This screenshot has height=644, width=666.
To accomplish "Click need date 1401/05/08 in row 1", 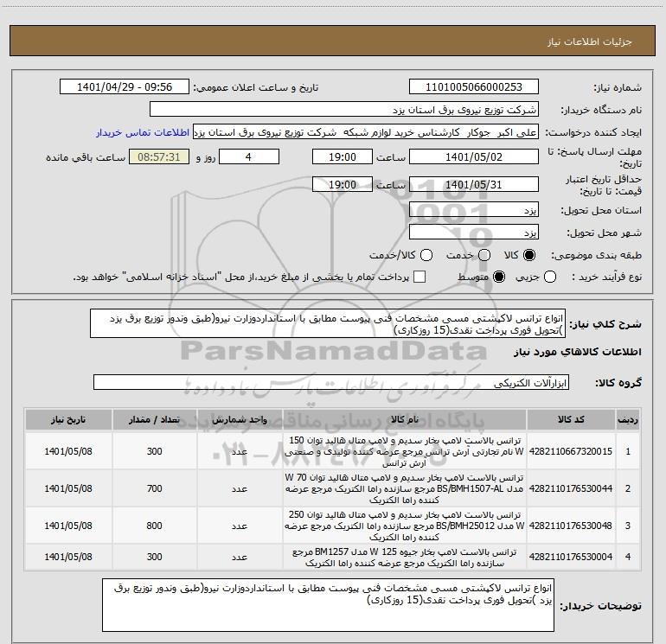I will point(68,451).
